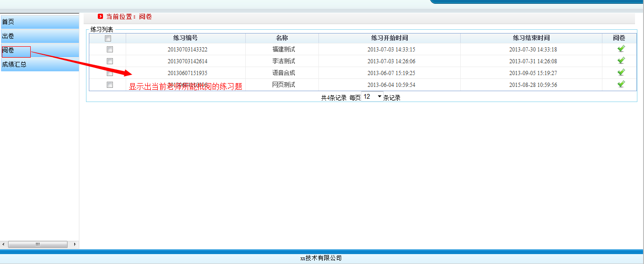Viewport: 644px width, 264px height.
Task: Click the name cell 网页测试
Action: point(283,85)
